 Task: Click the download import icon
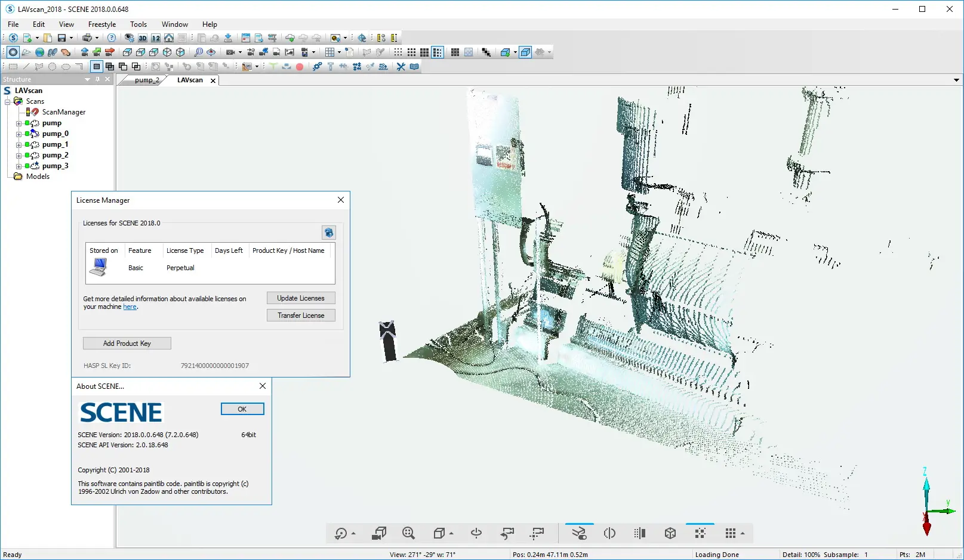227,38
